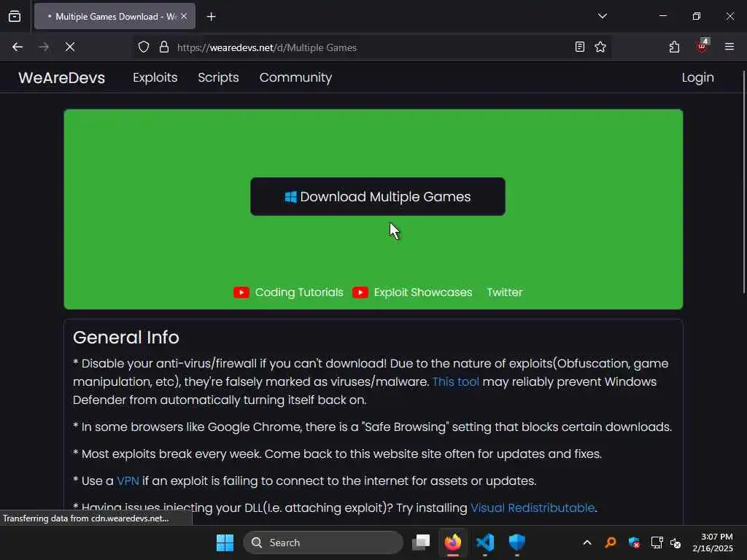Click the taskbar Search box
The image size is (747, 560).
pos(323,542)
